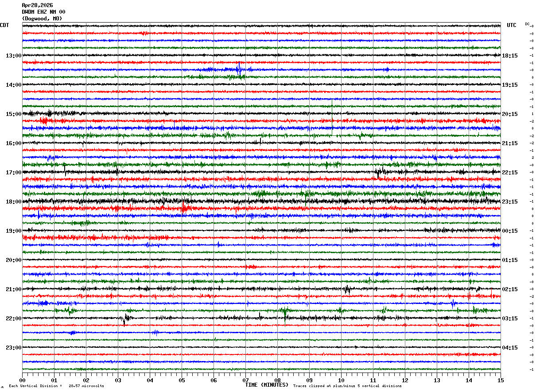Click the TIME (MINUTES) axis title
The height and width of the screenshot is (392, 536).
point(267,385)
